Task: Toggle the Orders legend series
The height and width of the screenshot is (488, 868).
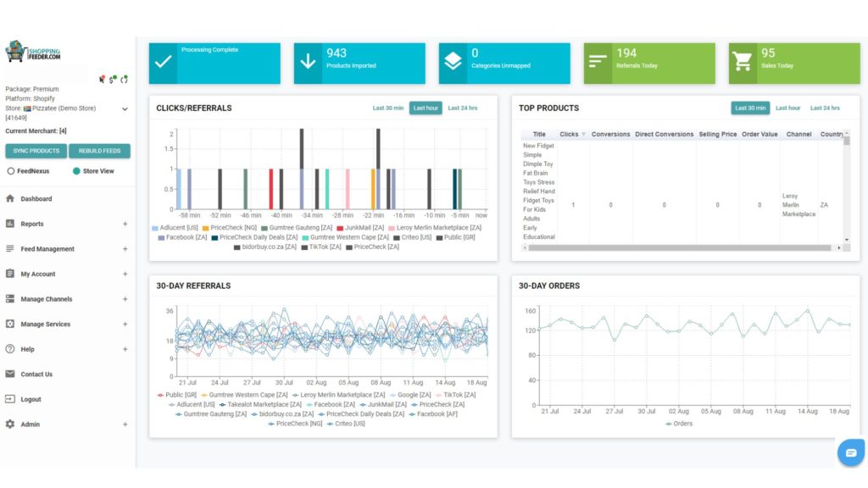Action: tap(679, 424)
